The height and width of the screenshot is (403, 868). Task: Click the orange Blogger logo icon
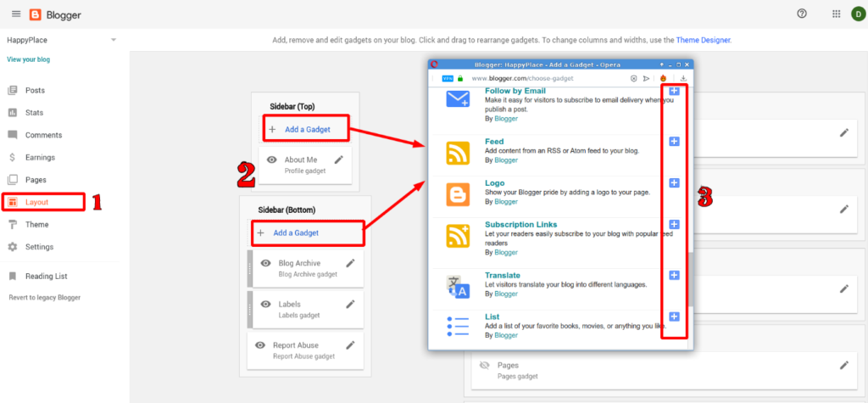[x=36, y=14]
